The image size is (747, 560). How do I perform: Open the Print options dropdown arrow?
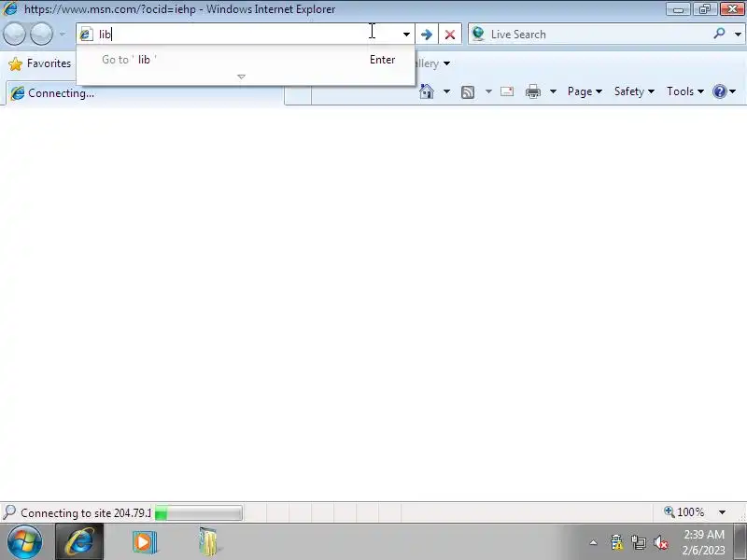click(x=553, y=91)
